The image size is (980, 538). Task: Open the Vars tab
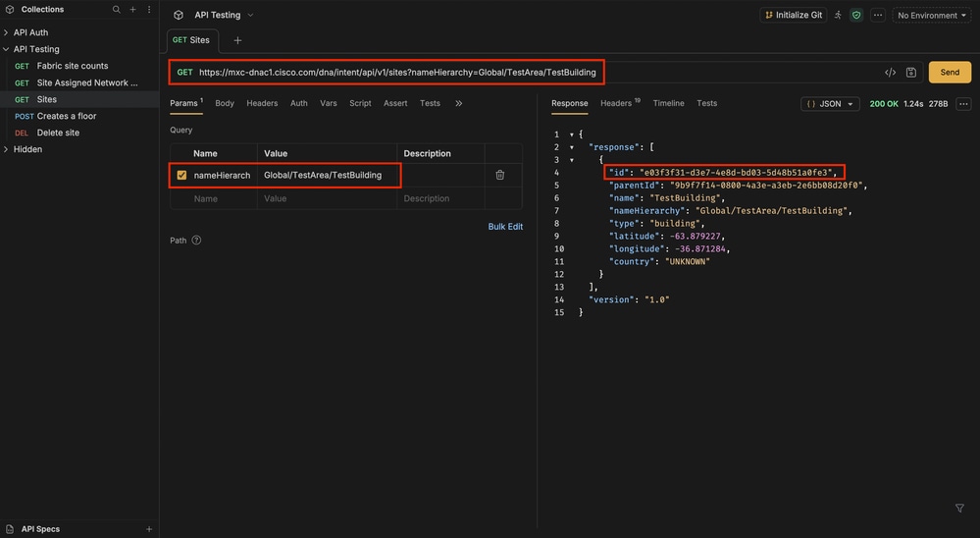(328, 103)
